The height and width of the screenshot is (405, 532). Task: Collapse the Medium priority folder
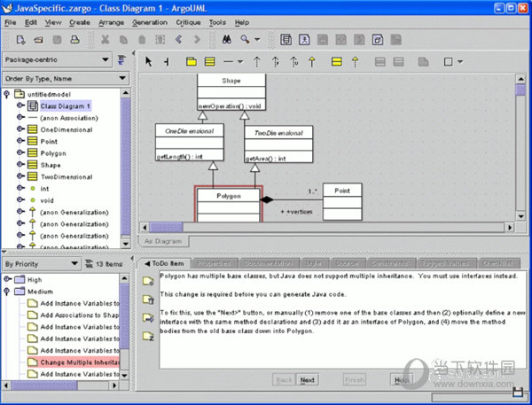[x=9, y=292]
